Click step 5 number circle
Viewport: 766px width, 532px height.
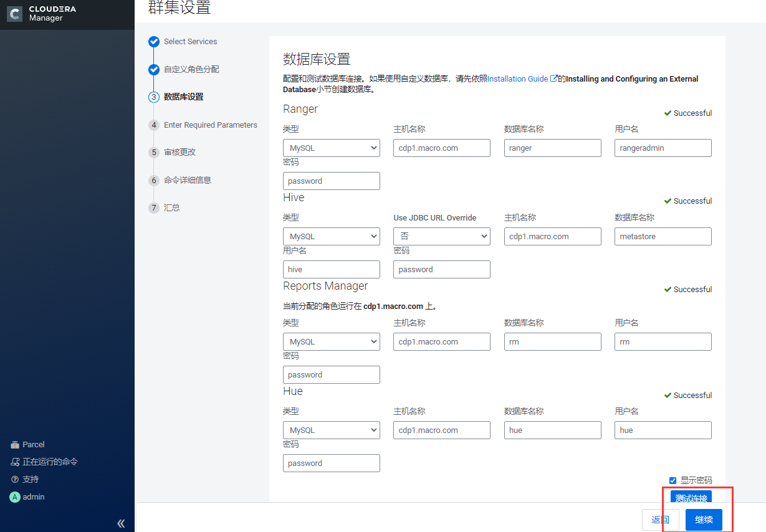[154, 153]
